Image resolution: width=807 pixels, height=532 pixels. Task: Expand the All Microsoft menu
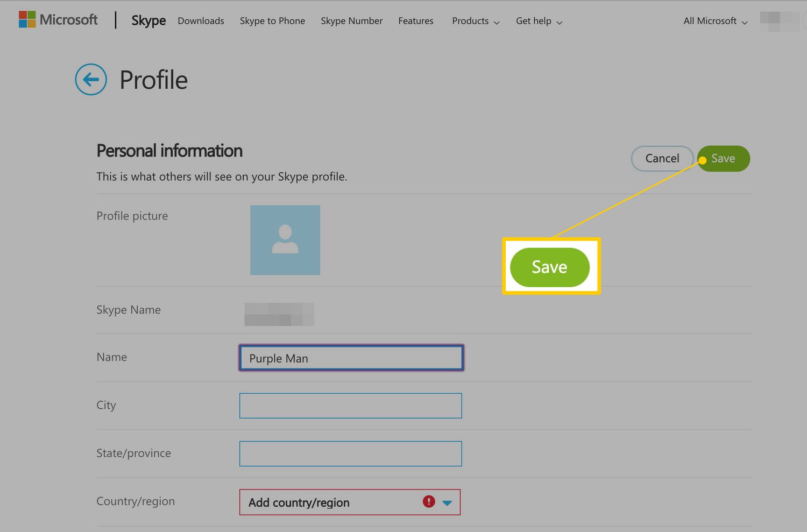(x=715, y=21)
